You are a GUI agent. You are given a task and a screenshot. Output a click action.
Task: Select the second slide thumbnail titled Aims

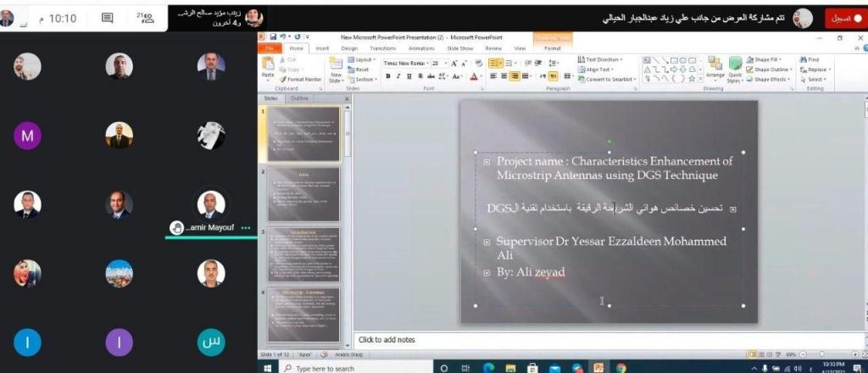coord(303,194)
